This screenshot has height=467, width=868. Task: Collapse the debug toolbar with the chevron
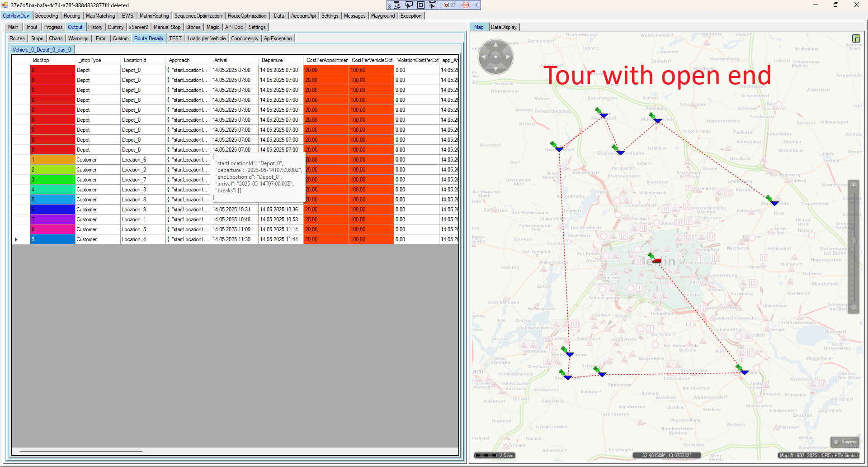point(476,5)
